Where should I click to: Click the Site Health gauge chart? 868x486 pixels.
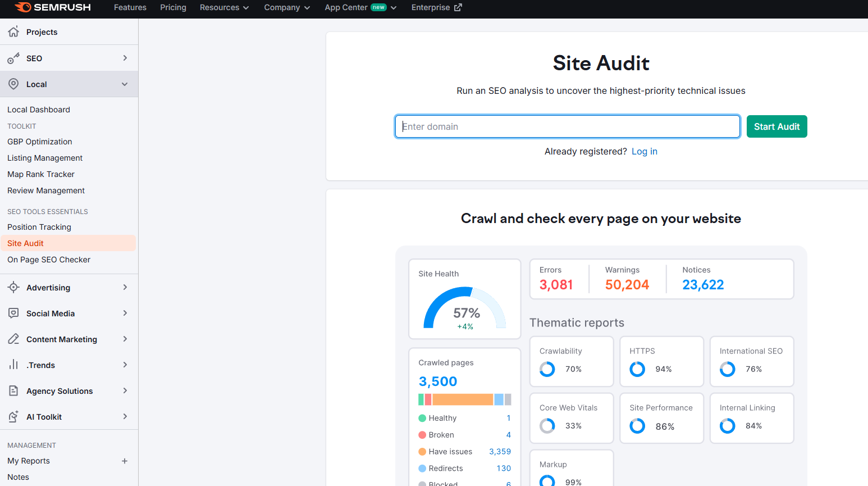pyautogui.click(x=465, y=307)
